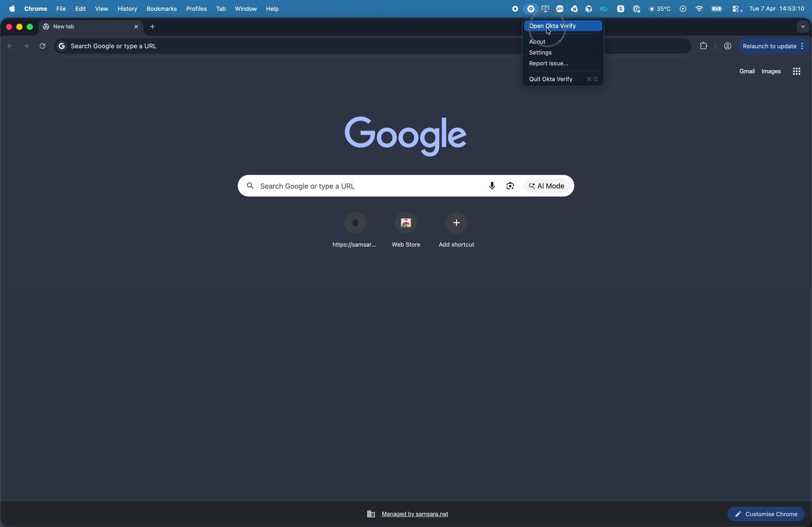Click the Customise Chrome button

(766, 514)
